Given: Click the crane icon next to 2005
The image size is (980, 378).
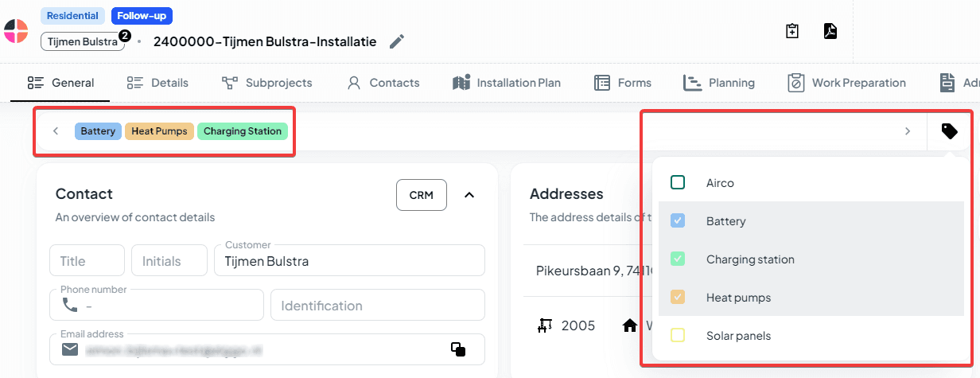Looking at the screenshot, I should click(545, 325).
